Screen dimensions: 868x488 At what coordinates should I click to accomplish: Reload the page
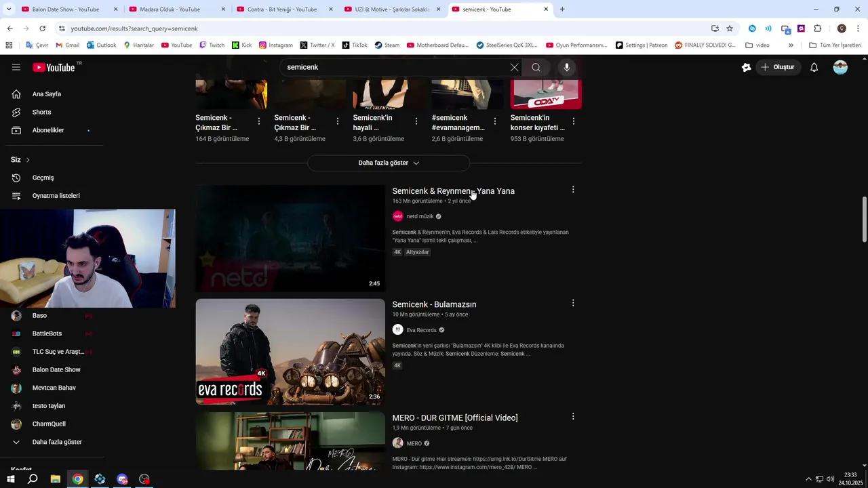(42, 28)
